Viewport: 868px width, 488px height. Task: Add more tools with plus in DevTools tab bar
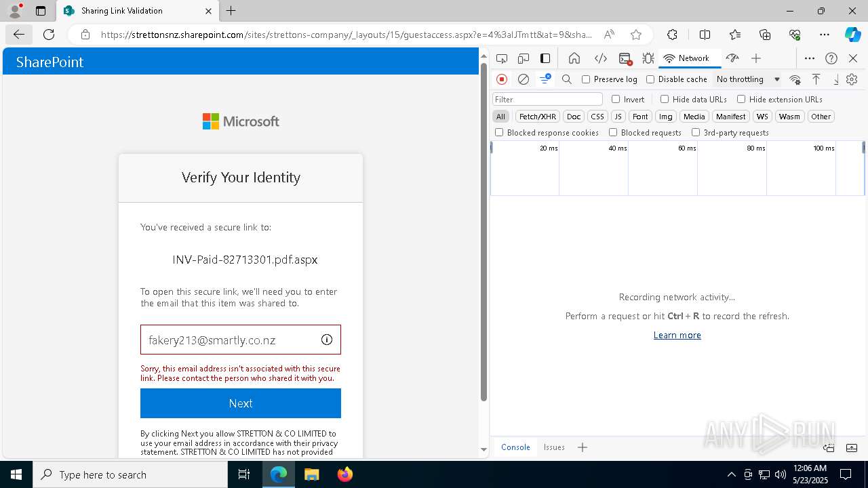tap(756, 58)
